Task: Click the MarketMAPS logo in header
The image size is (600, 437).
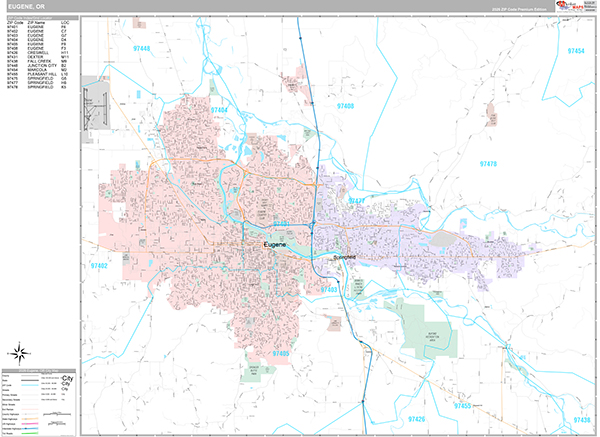Action: tap(577, 6)
